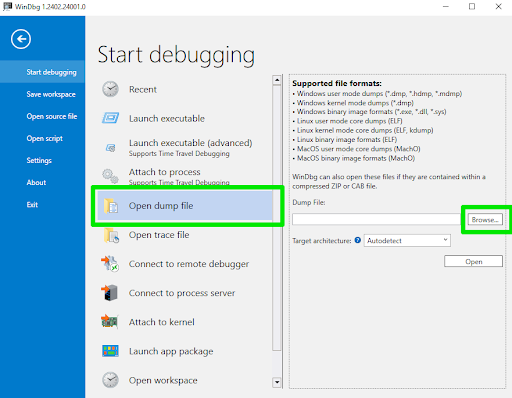
Task: Click the list scrollbar thumb
Action: point(277,218)
